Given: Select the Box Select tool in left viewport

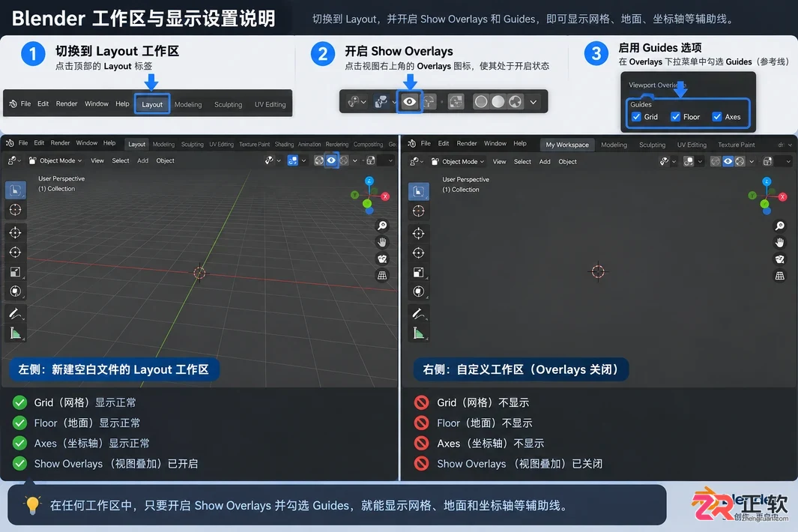Looking at the screenshot, I should tap(15, 190).
